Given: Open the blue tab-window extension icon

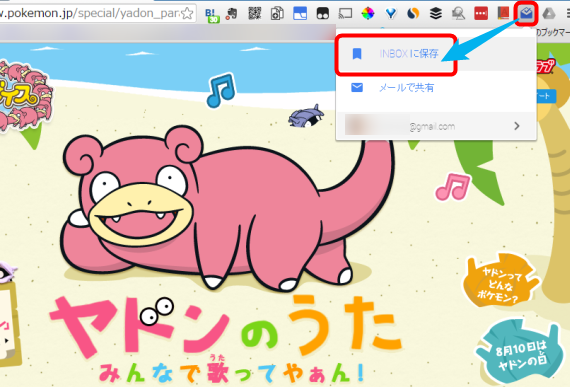Looking at the screenshot, I should 300,14.
